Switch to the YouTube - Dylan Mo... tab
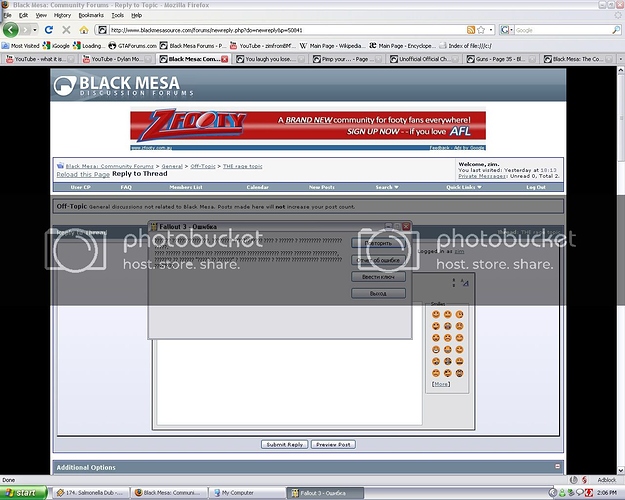The height and width of the screenshot is (500, 625). tap(117, 59)
